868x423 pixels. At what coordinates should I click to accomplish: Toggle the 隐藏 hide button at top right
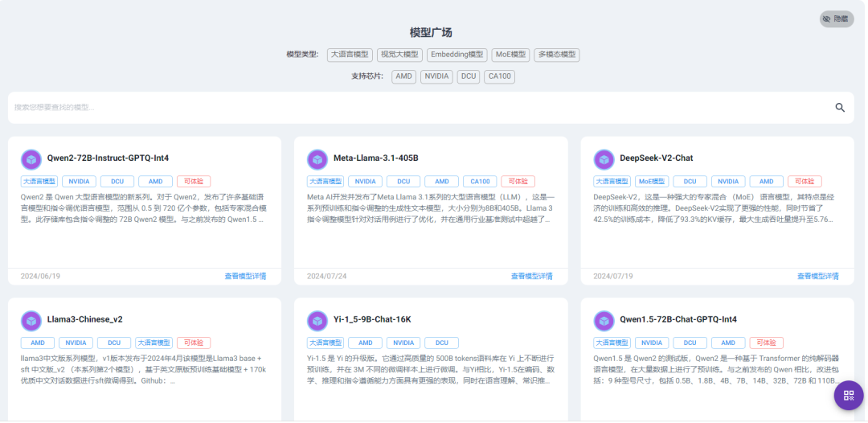[837, 18]
